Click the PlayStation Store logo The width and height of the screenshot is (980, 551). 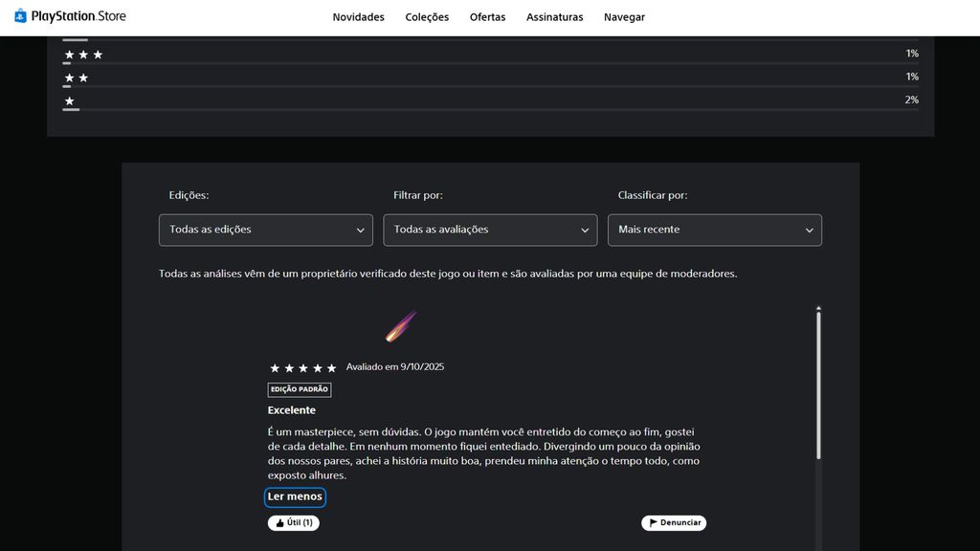pos(70,16)
